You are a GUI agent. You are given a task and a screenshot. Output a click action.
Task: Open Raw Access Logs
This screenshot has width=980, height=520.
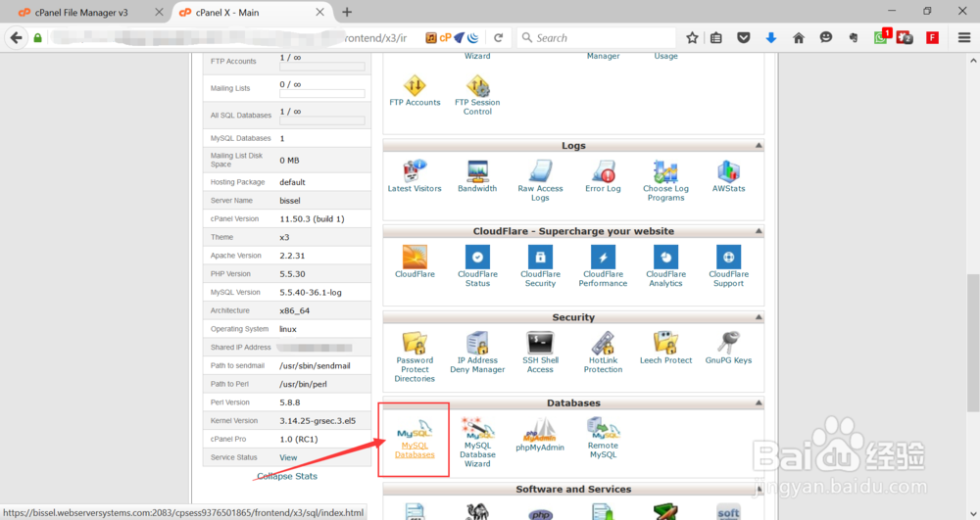point(540,180)
